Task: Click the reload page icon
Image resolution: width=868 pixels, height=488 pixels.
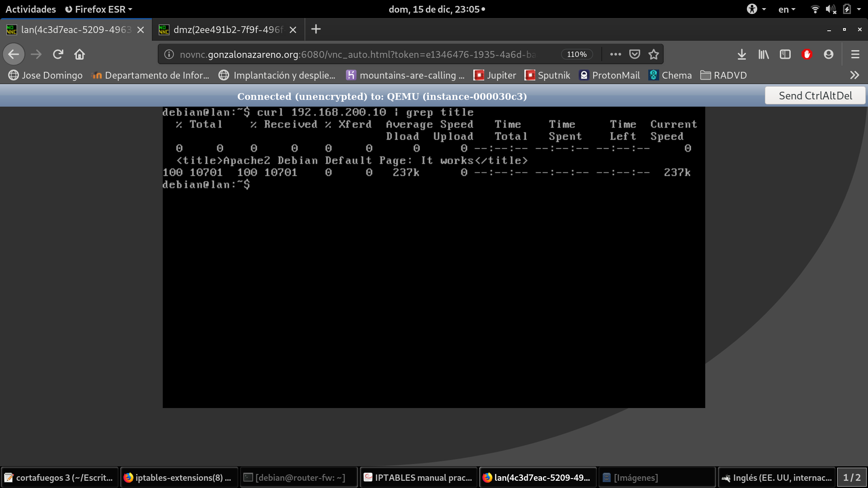Action: (x=58, y=54)
